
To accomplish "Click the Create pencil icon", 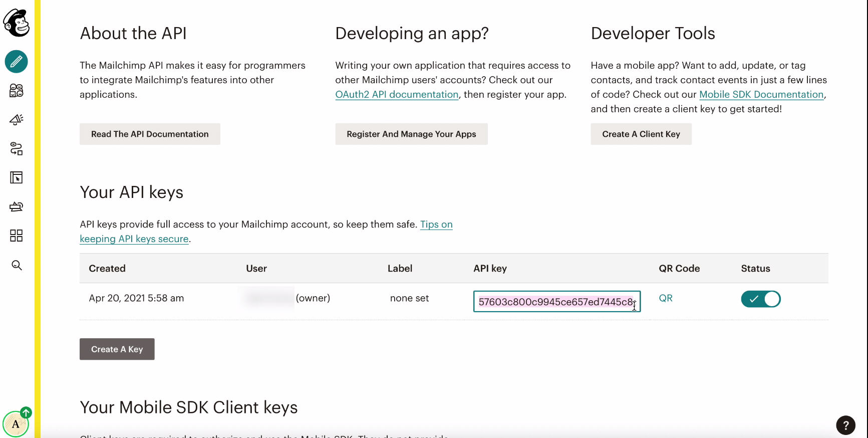I will pyautogui.click(x=17, y=62).
